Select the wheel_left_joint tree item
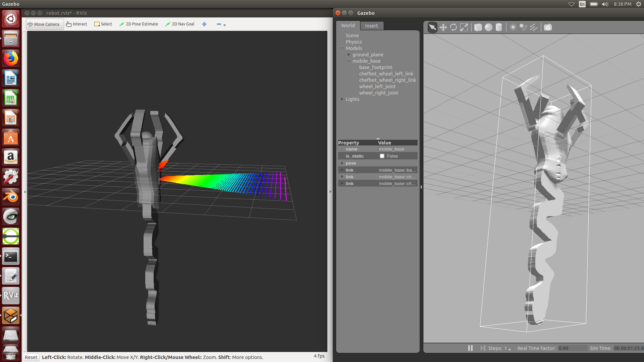The image size is (644, 362). [x=377, y=86]
